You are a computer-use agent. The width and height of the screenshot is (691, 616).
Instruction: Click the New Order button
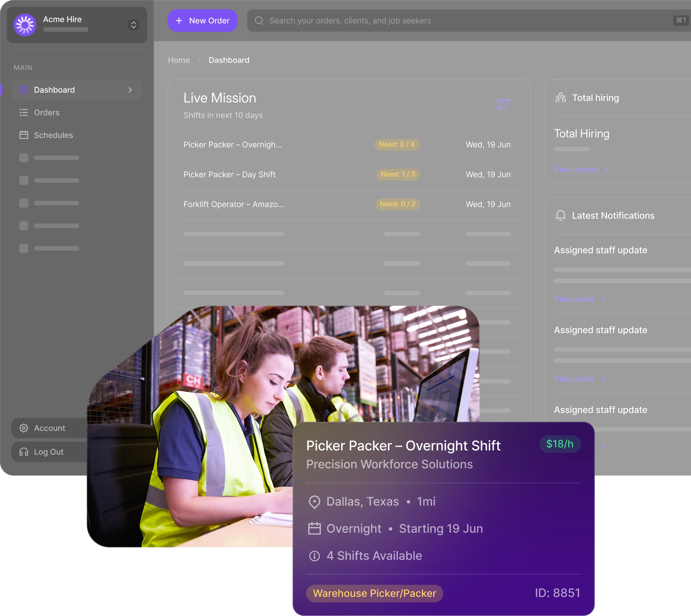(202, 21)
